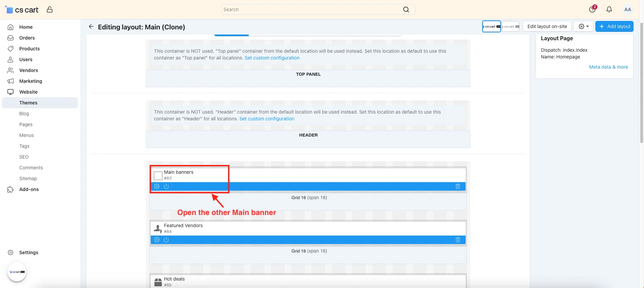Toggle power icon of Main banners block

pos(166,186)
